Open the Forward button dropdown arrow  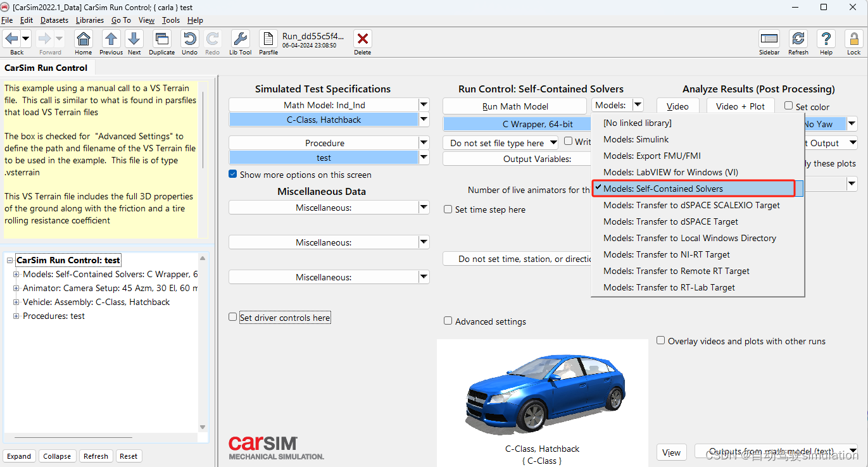pos(59,38)
